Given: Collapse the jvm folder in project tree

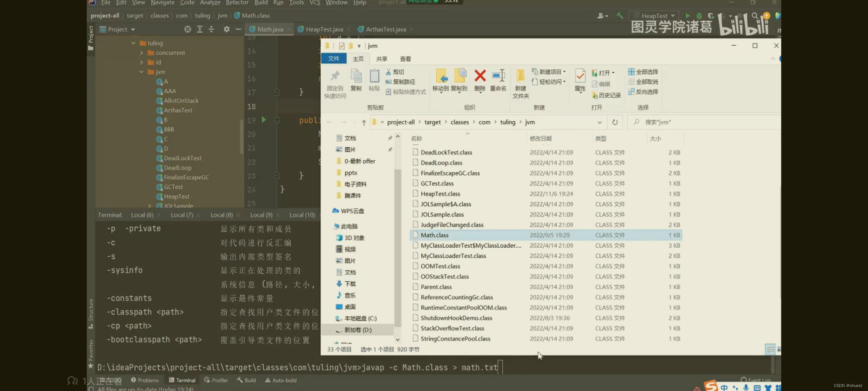Looking at the screenshot, I should coord(141,72).
